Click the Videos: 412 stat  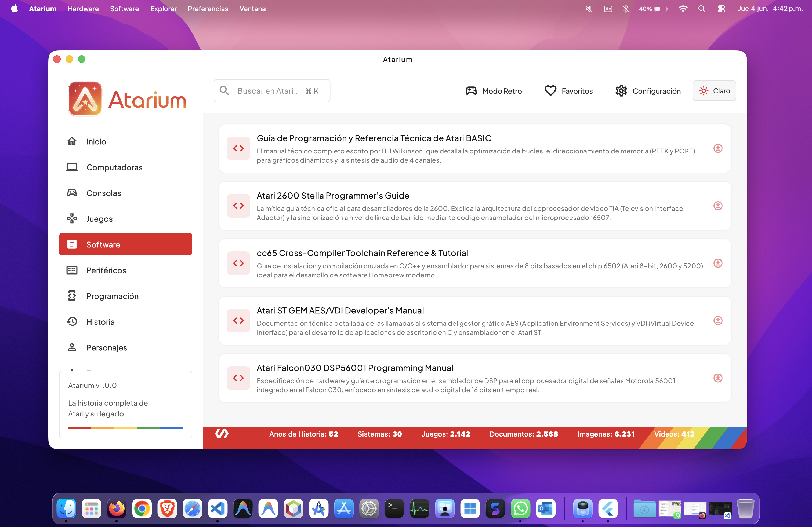[x=675, y=434]
